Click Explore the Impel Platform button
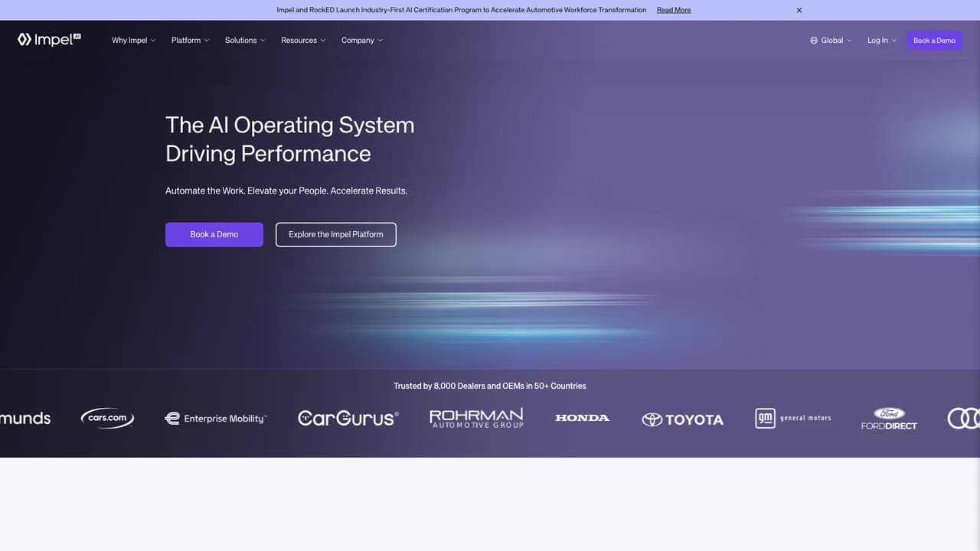The image size is (980, 551). point(336,234)
